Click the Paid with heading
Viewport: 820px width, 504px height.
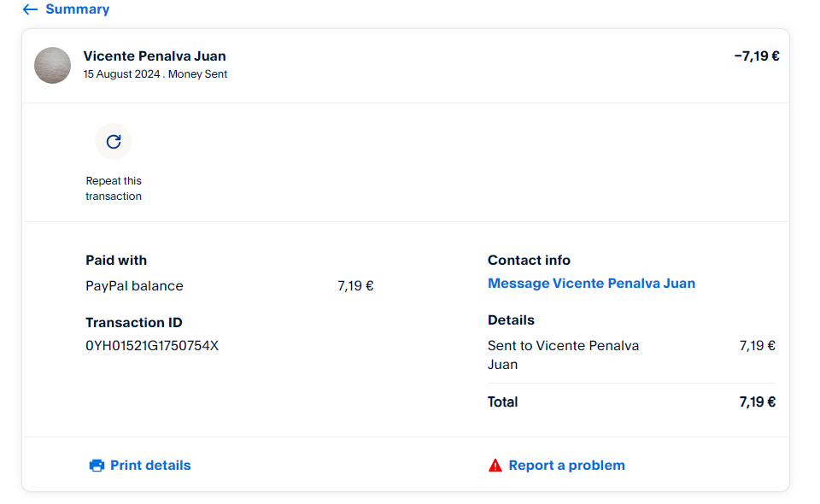point(116,261)
